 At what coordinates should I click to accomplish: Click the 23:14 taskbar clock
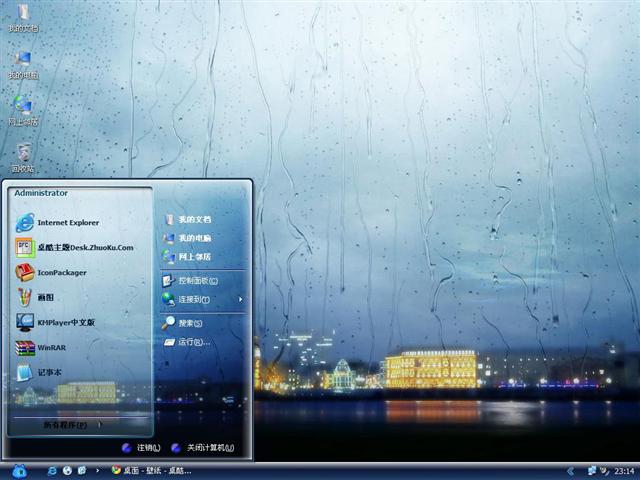(624, 471)
